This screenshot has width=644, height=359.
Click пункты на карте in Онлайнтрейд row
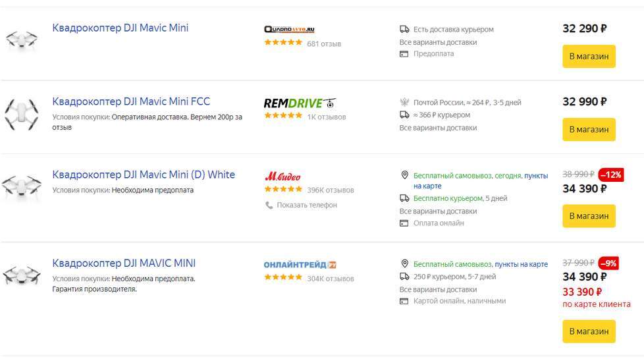521,264
